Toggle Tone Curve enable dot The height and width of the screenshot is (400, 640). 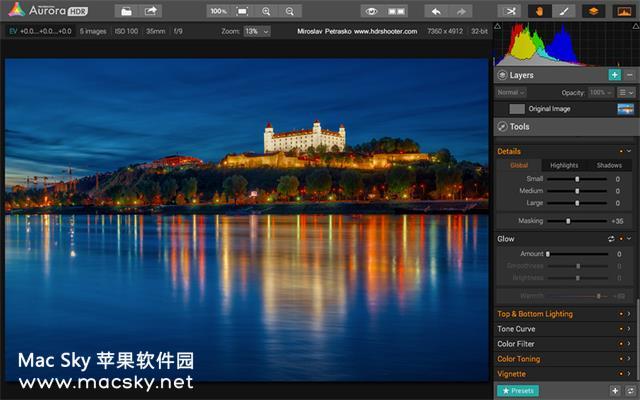(x=621, y=329)
